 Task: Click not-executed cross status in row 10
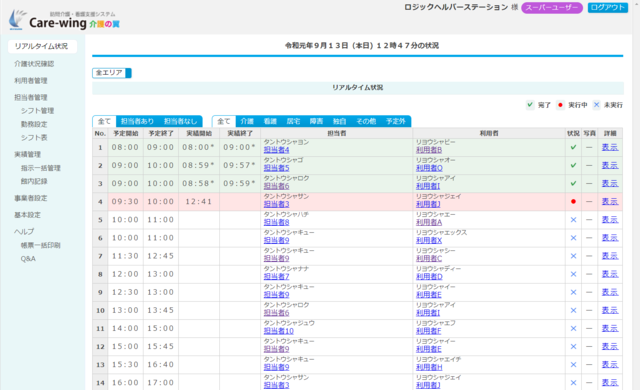click(x=573, y=310)
